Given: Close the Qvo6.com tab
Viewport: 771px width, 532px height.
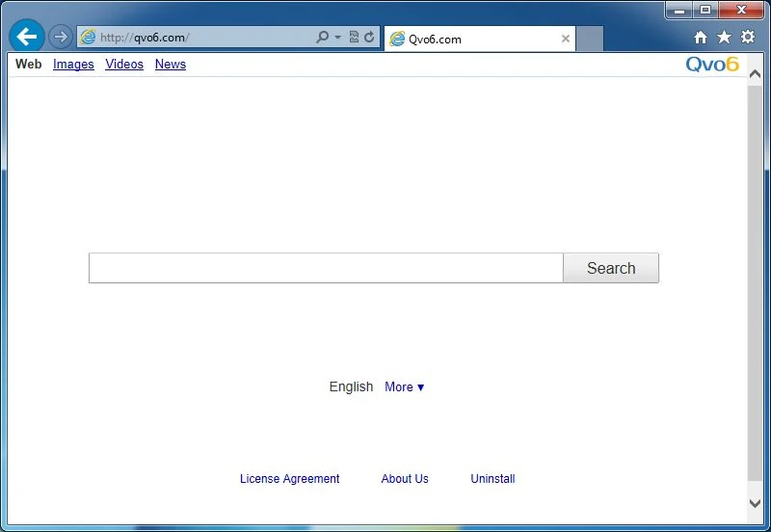Looking at the screenshot, I should (566, 39).
